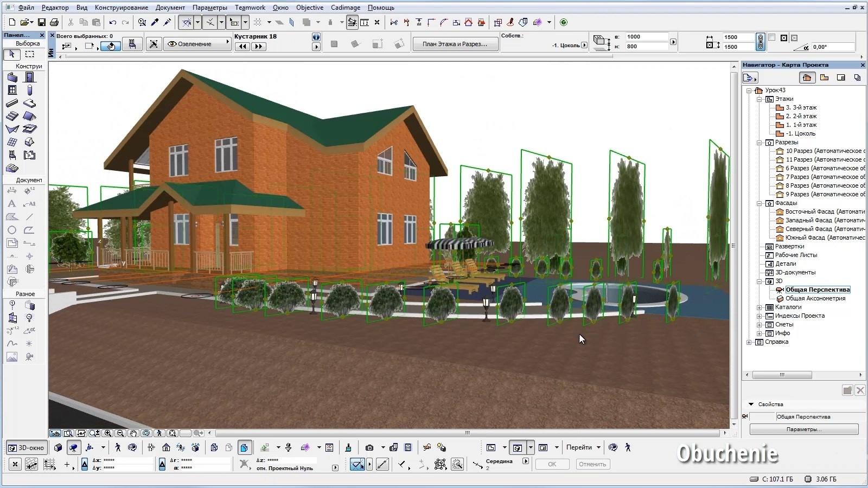
Task: Open the Teamwork menu
Action: [x=250, y=8]
